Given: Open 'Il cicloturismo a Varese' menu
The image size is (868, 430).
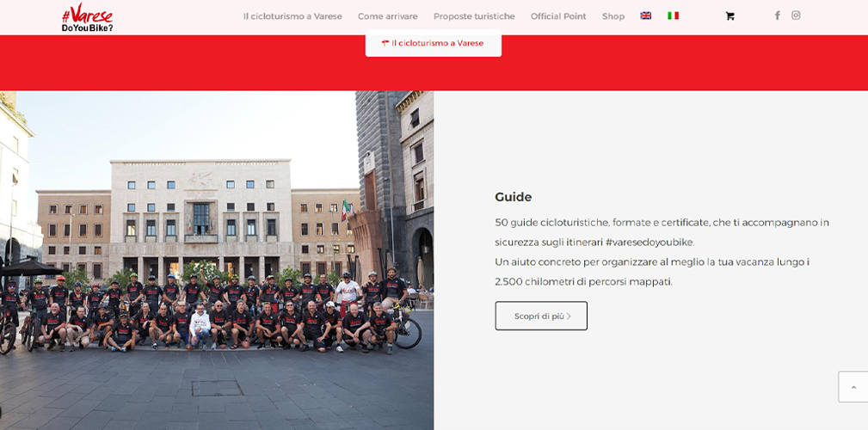Looking at the screenshot, I should pos(292,16).
